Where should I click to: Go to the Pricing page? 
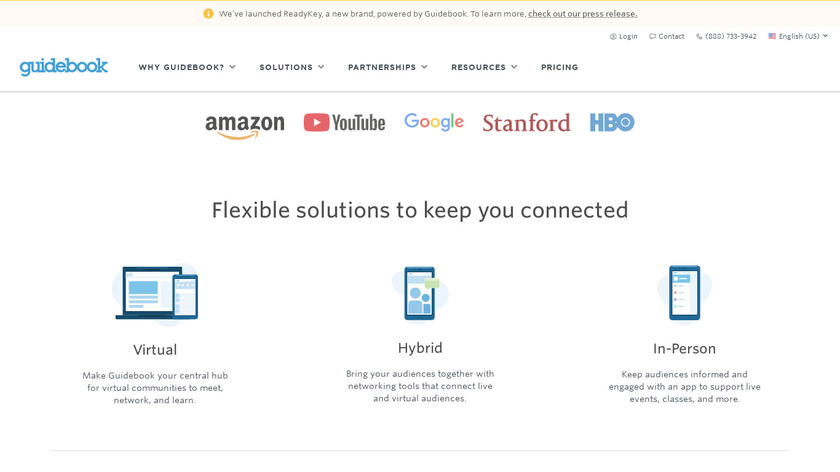pyautogui.click(x=559, y=67)
